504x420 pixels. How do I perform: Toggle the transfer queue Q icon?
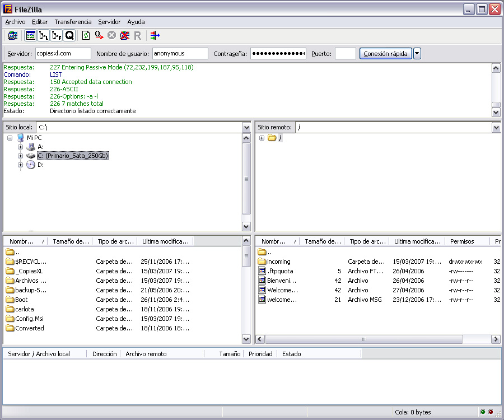pos(69,35)
